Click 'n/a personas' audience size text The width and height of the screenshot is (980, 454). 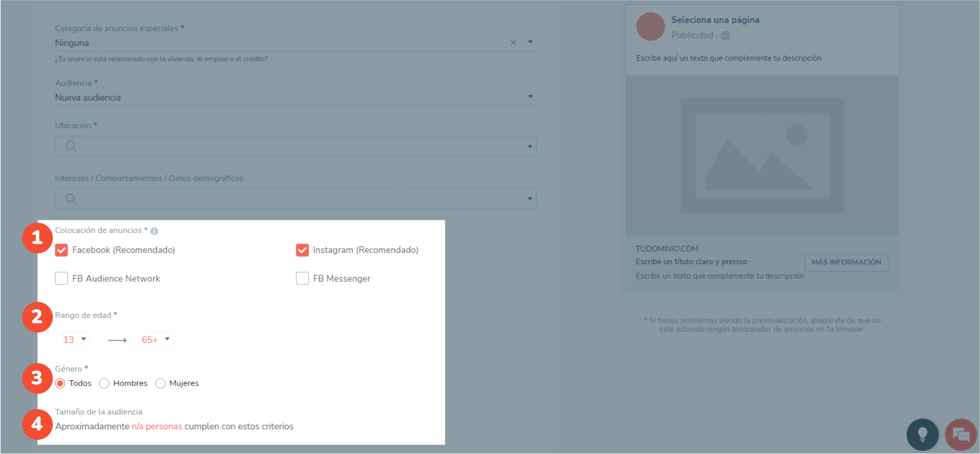click(x=157, y=426)
